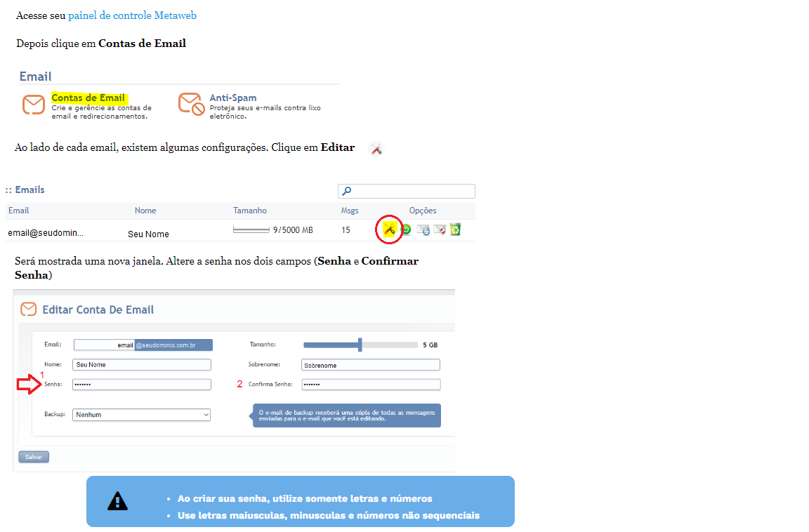The image size is (809, 532).
Task: Sort the list by Tamanho column header
Action: pos(249,211)
